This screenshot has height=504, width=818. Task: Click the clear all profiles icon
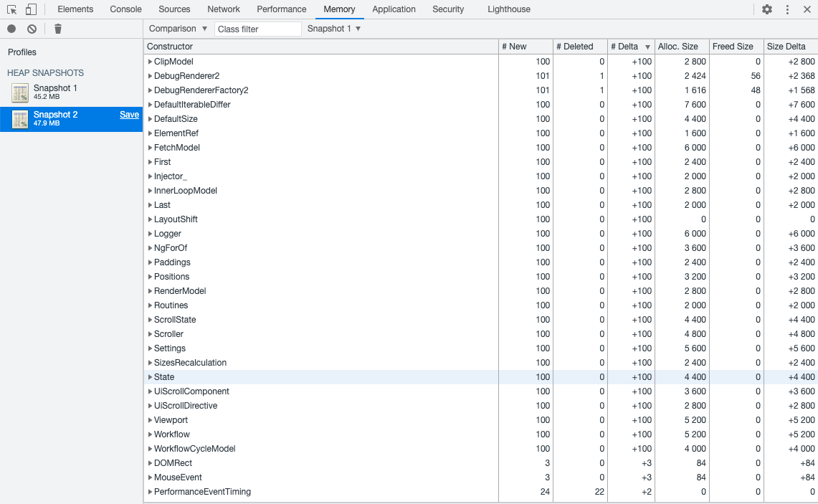click(x=32, y=29)
